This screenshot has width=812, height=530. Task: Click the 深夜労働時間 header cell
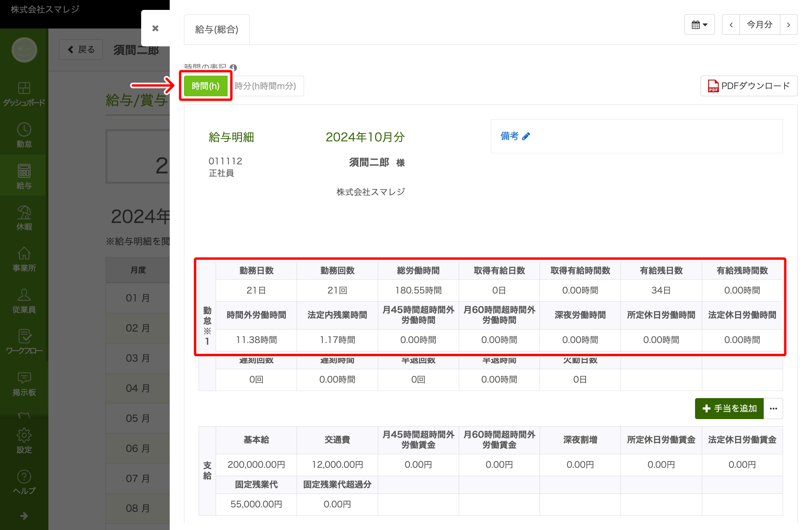pos(580,315)
